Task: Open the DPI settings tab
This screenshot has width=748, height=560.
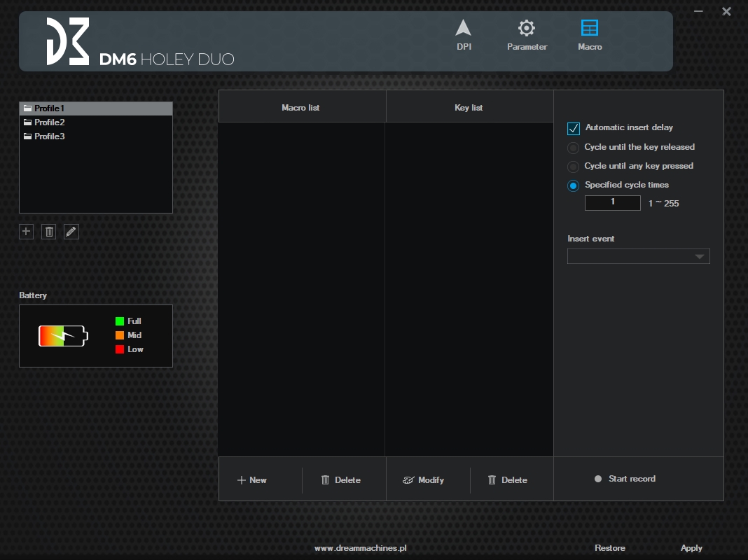Action: pyautogui.click(x=464, y=35)
